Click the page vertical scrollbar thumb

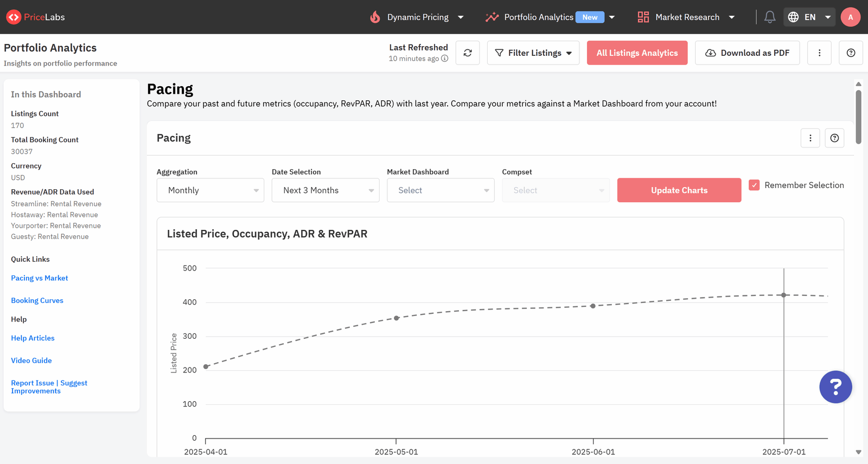858,117
